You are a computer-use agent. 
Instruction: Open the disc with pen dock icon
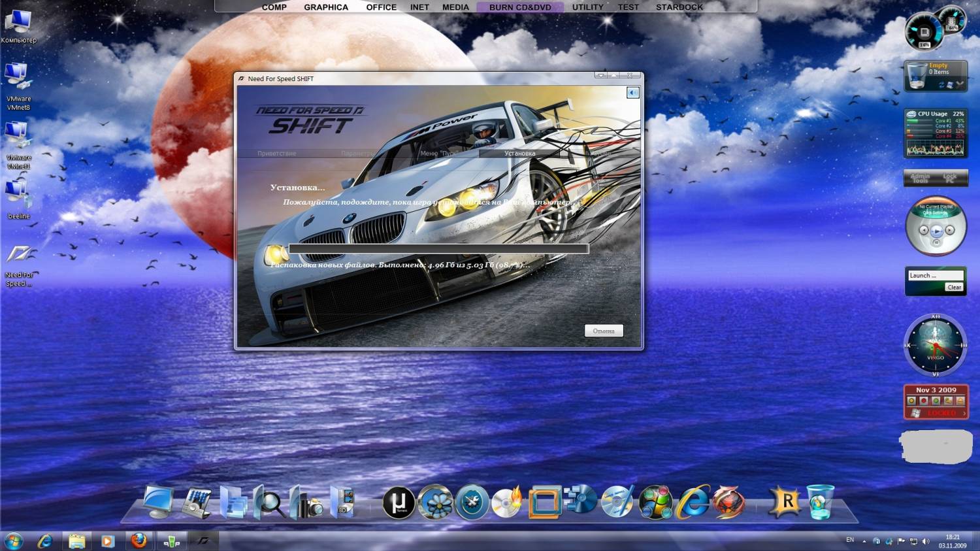[x=617, y=502]
